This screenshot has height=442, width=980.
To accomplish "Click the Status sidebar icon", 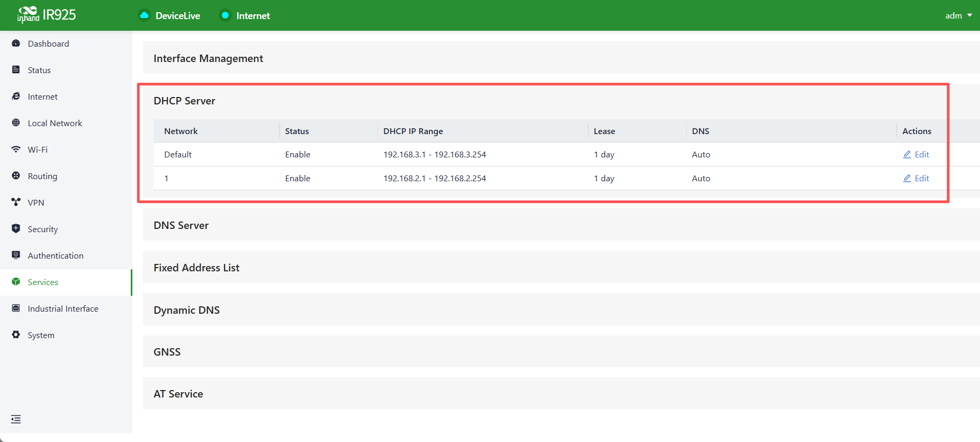I will pyautogui.click(x=16, y=70).
